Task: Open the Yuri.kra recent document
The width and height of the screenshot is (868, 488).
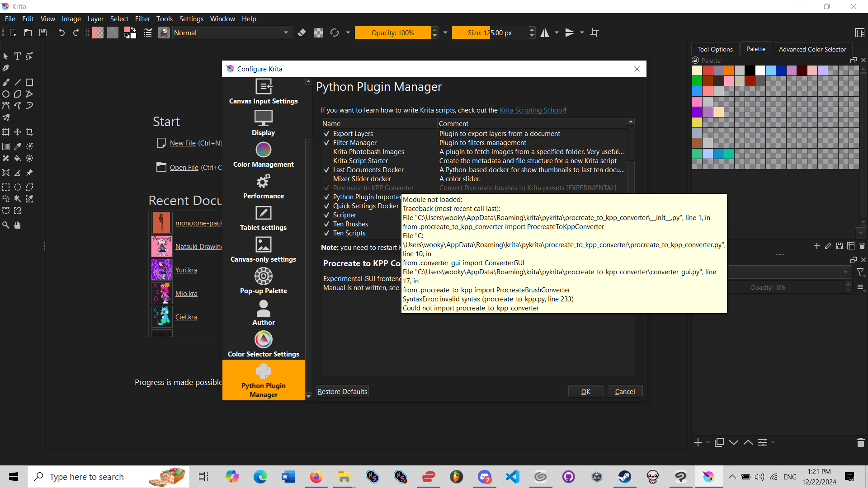Action: pyautogui.click(x=186, y=270)
